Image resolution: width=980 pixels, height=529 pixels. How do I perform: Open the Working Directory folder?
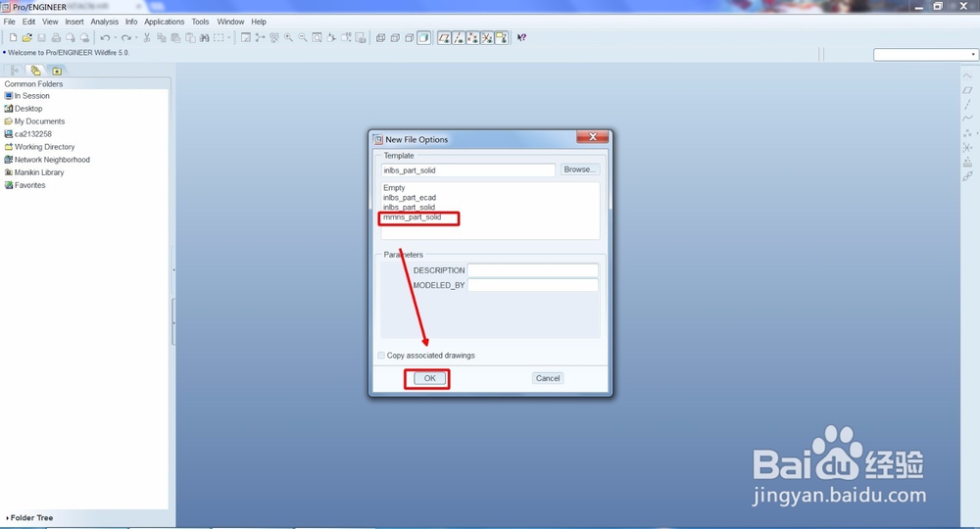tap(39, 147)
